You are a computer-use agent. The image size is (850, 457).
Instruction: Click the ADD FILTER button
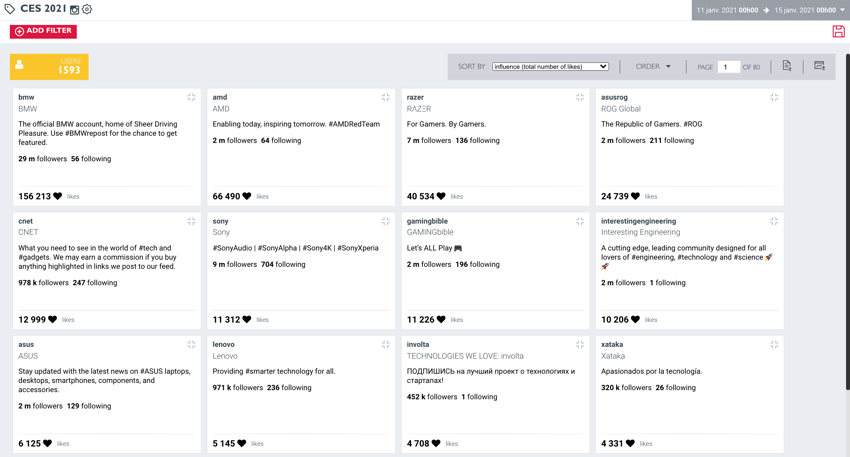[43, 31]
